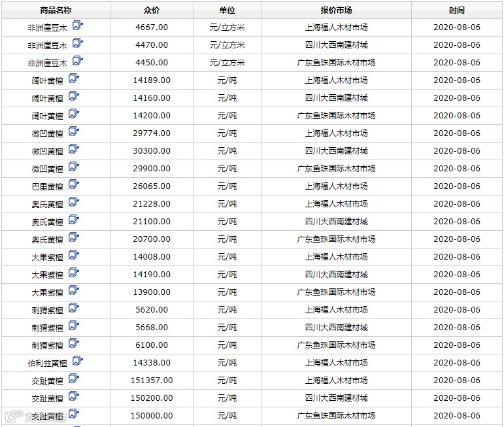
Task: Select price cell 4667.00
Action: point(152,27)
